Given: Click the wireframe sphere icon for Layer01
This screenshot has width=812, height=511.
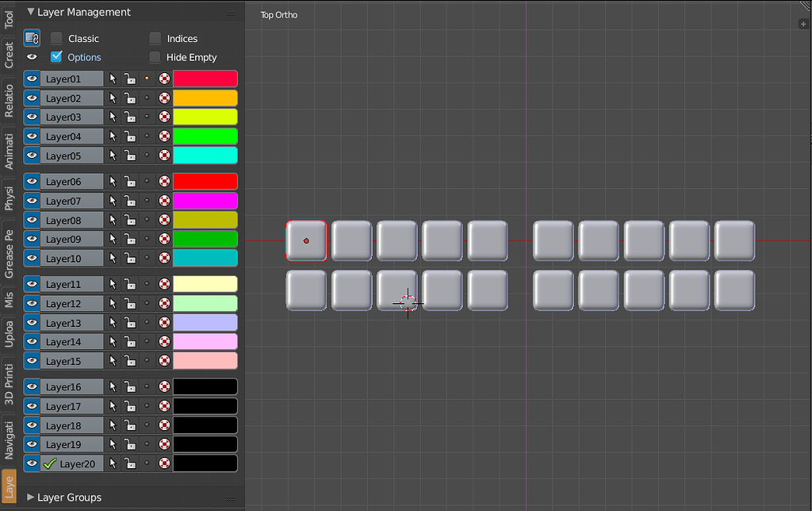Looking at the screenshot, I should pos(164,79).
